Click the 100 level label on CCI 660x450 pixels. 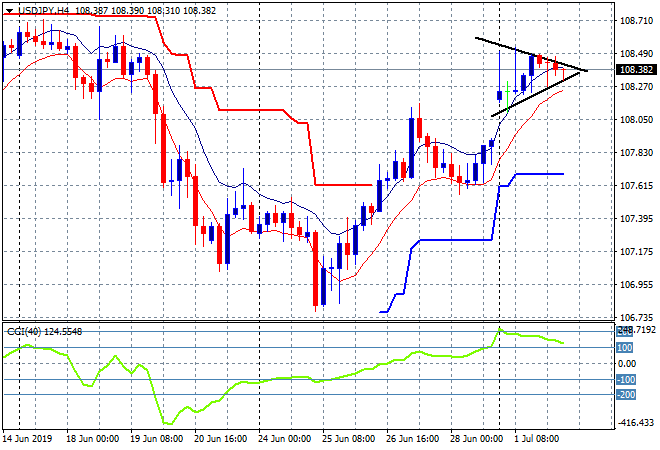pos(625,348)
